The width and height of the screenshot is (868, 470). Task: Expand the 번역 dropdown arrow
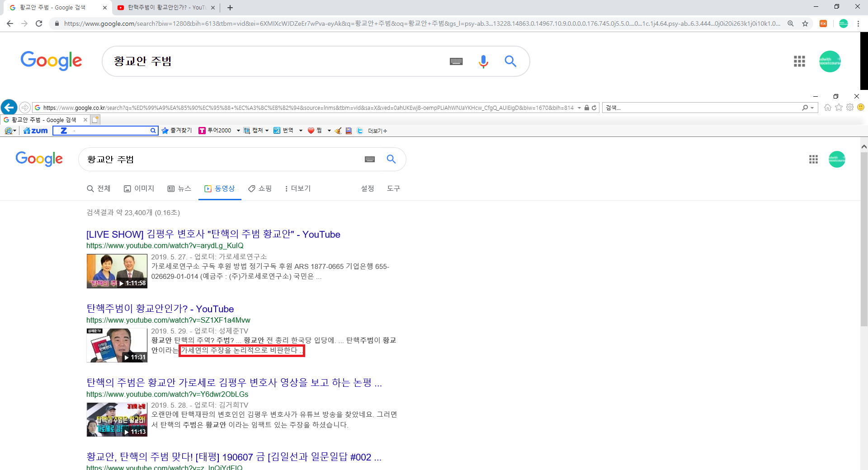(301, 131)
